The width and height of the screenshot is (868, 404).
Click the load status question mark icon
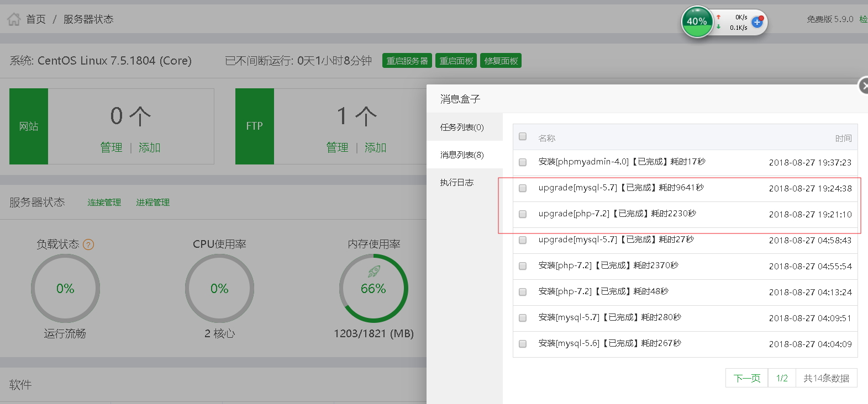pyautogui.click(x=88, y=244)
